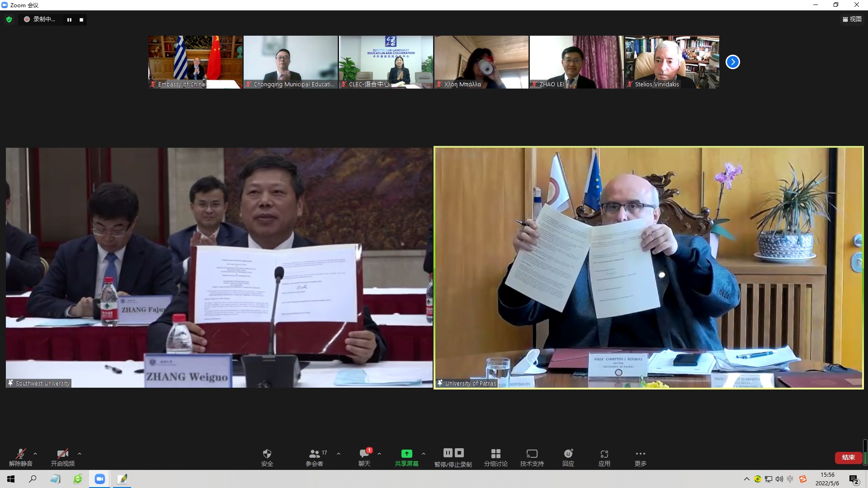The image size is (868, 488).
Task: Open the 聊天 chat panel
Action: click(x=364, y=457)
